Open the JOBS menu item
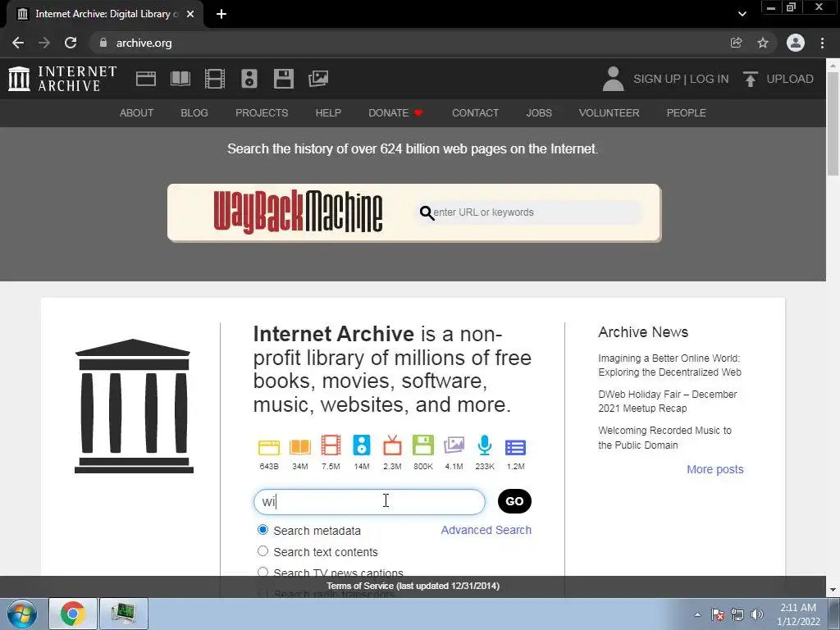Screen dimensions: 840x630 [539, 113]
